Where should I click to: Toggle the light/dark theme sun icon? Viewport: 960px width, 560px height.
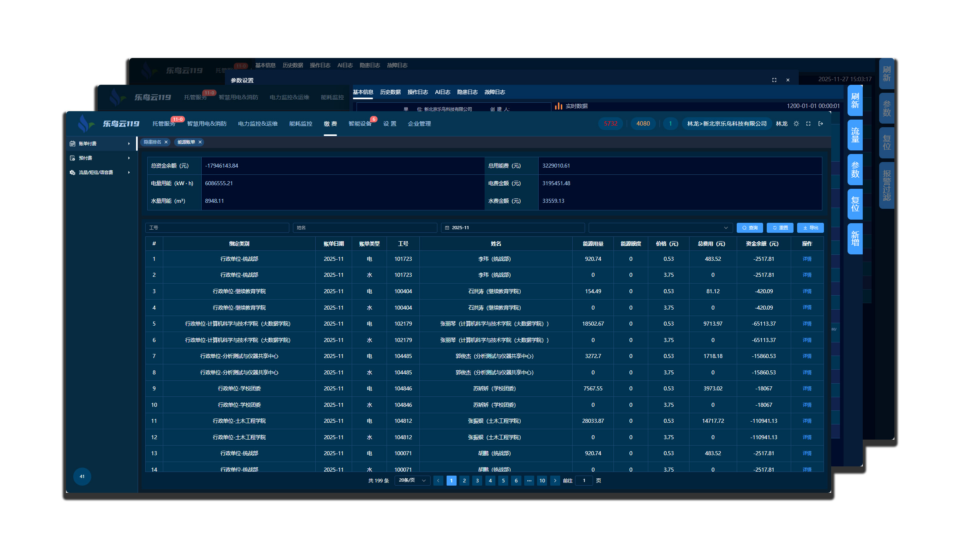click(x=796, y=124)
